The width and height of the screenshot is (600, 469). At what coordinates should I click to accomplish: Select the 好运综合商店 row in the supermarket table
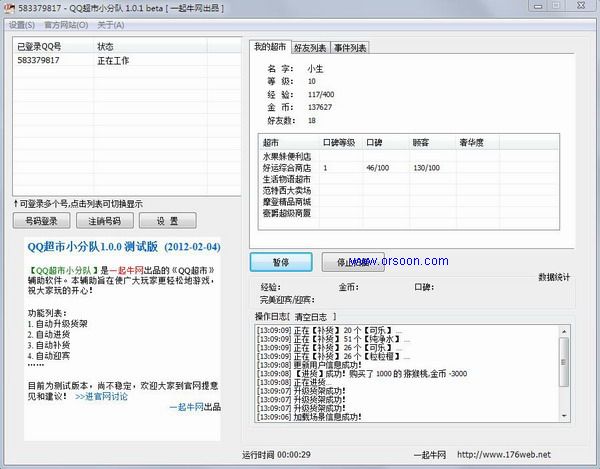287,168
